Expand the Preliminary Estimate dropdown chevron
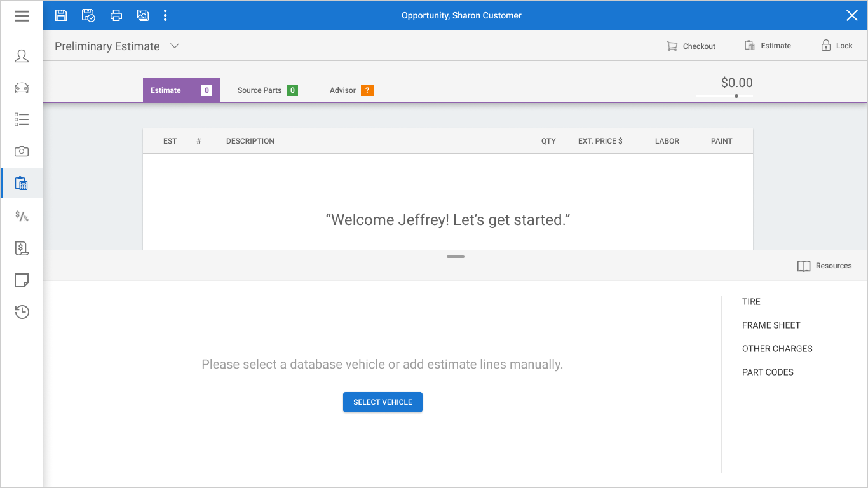The image size is (868, 488). pyautogui.click(x=175, y=46)
